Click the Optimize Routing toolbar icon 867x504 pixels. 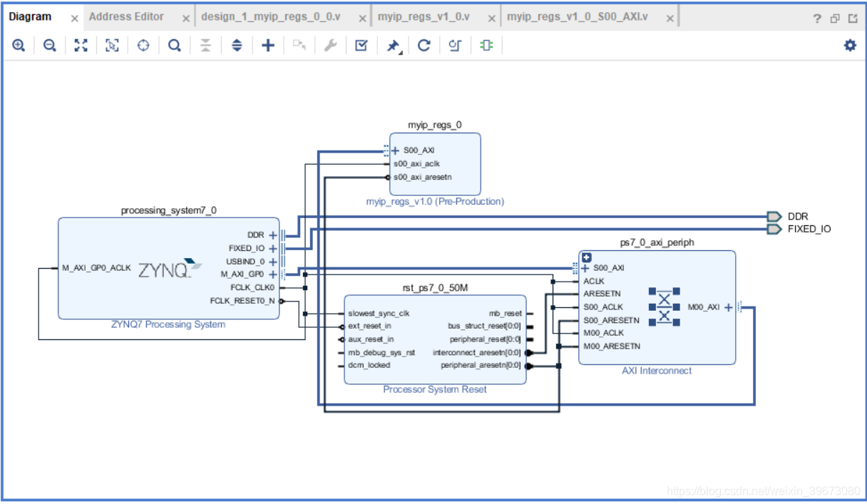(455, 46)
